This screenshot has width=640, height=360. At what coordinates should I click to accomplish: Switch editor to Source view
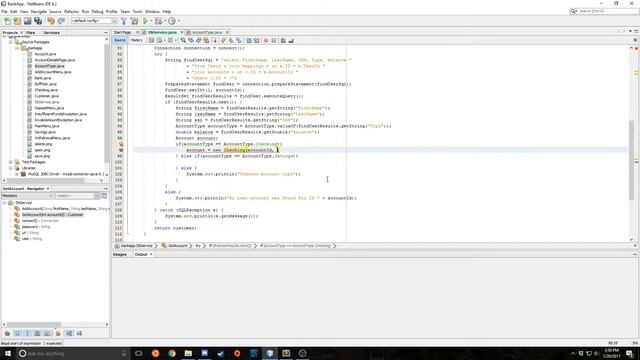click(x=120, y=40)
